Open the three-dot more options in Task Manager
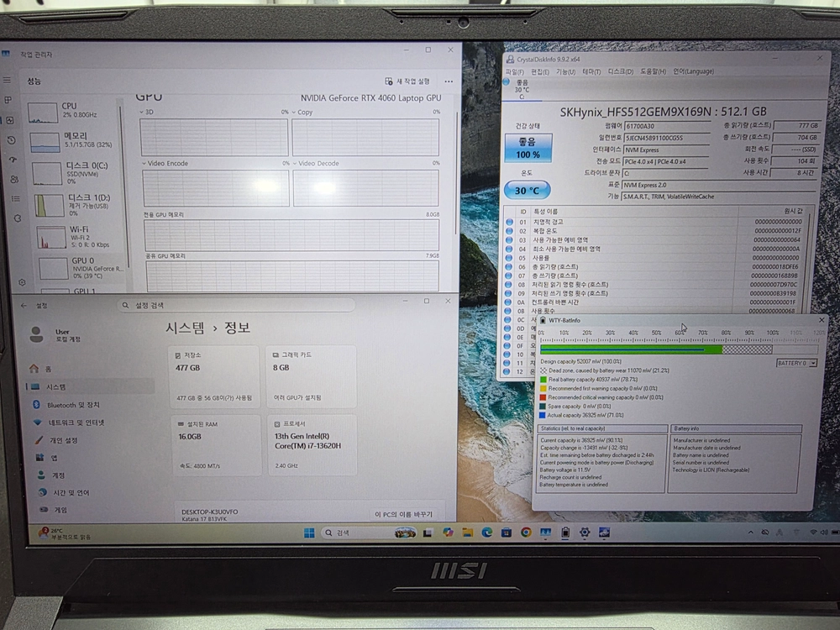Viewport: 840px width, 630px height. (x=449, y=81)
